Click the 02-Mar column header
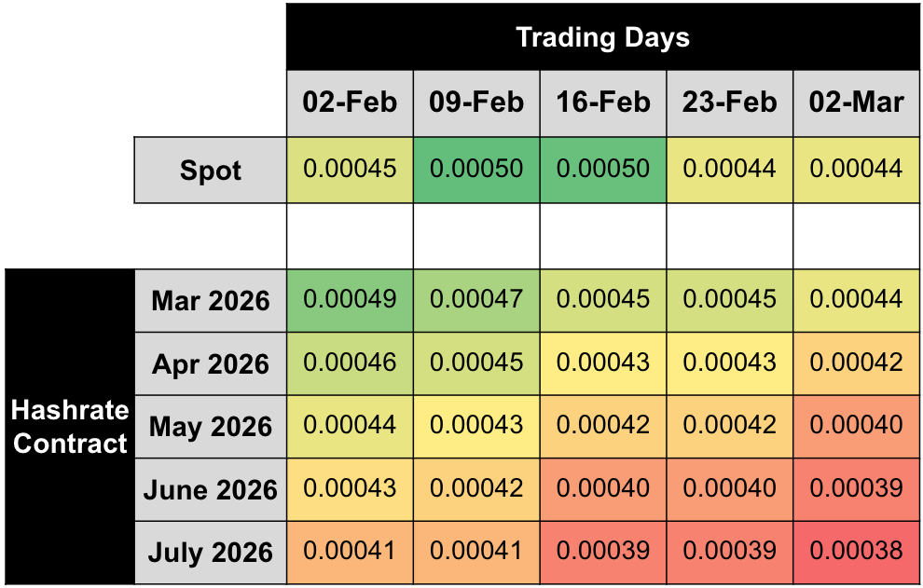The height and width of the screenshot is (588, 923). [856, 103]
